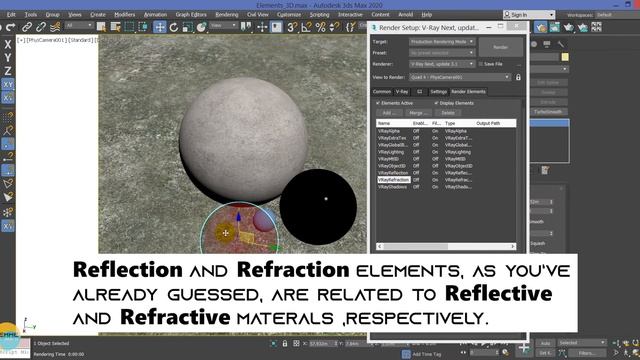Constrain to the X axis
This screenshot has height=360, width=640.
click(x=8, y=44)
